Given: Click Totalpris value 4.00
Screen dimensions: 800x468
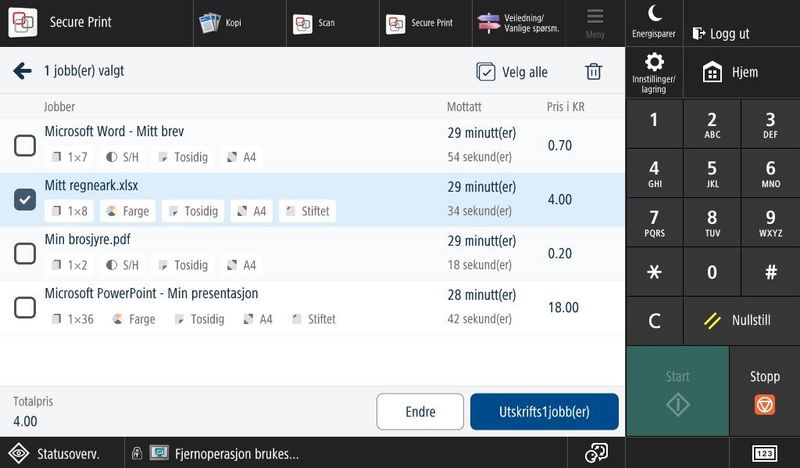Looking at the screenshot, I should [x=25, y=421].
